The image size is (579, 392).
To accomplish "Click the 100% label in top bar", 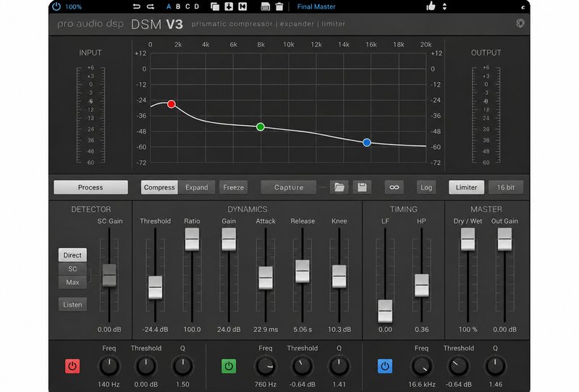I will (x=74, y=7).
